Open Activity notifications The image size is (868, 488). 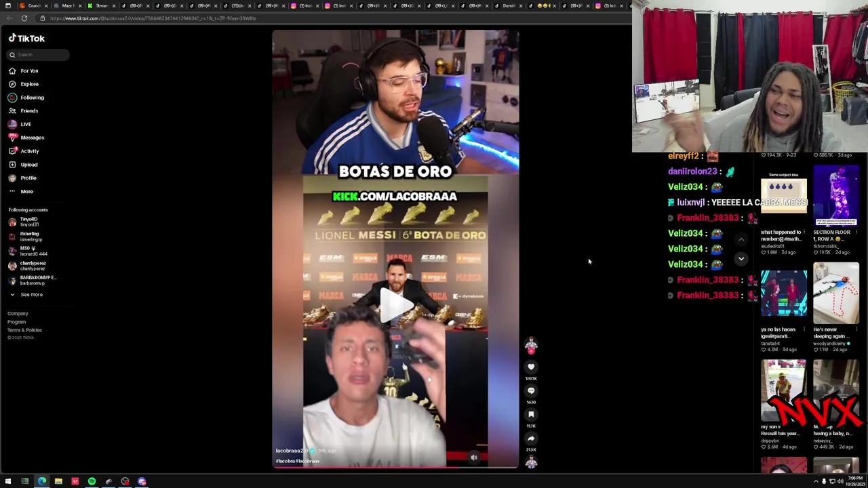tap(24, 151)
